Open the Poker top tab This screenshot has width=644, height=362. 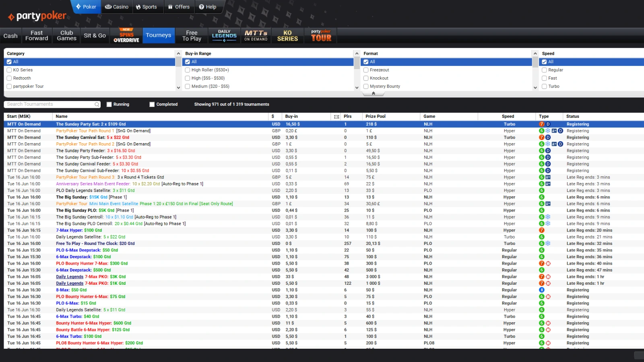[86, 7]
